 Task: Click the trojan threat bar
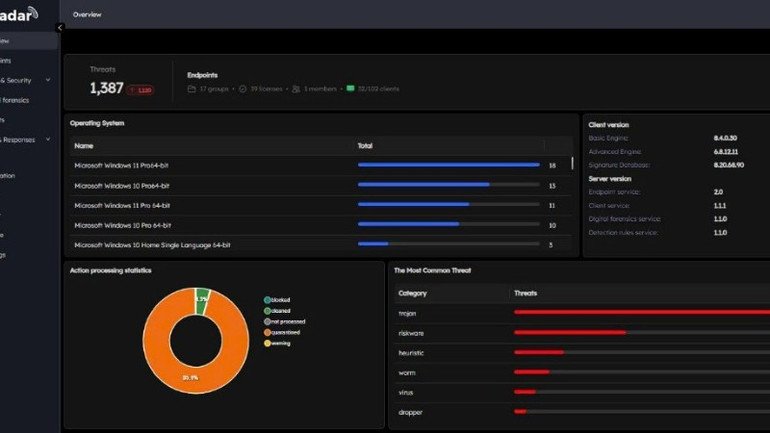[640, 313]
